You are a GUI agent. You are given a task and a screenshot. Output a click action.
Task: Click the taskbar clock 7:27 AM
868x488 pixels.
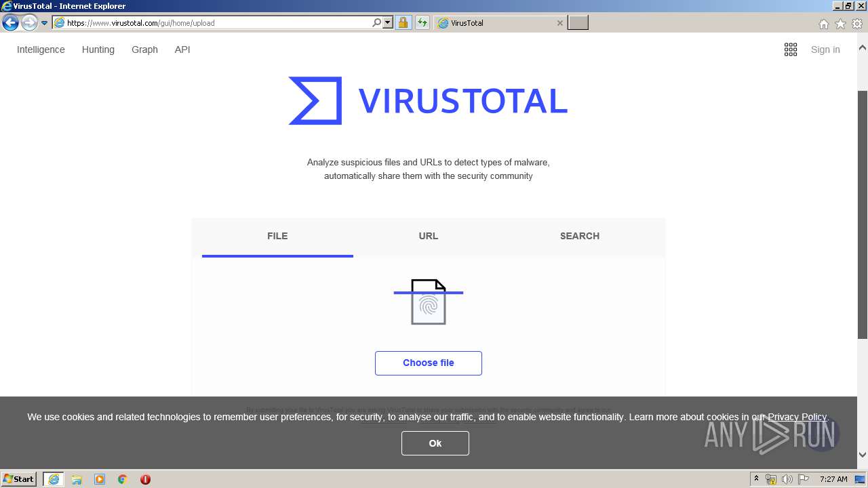(833, 479)
